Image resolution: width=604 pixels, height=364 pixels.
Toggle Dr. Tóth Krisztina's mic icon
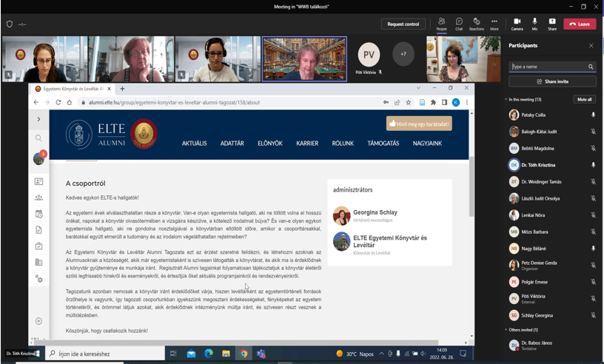[593, 165]
